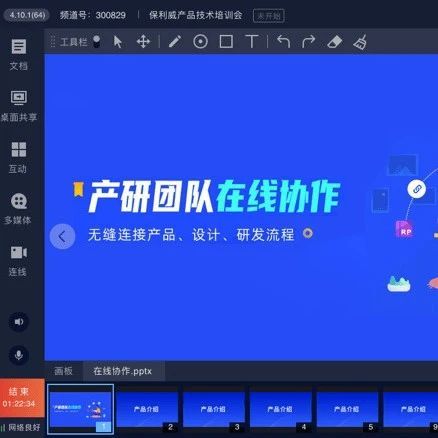The image size is (438, 438).
Task: Select slide thumbnail 4
Action: click(x=280, y=410)
